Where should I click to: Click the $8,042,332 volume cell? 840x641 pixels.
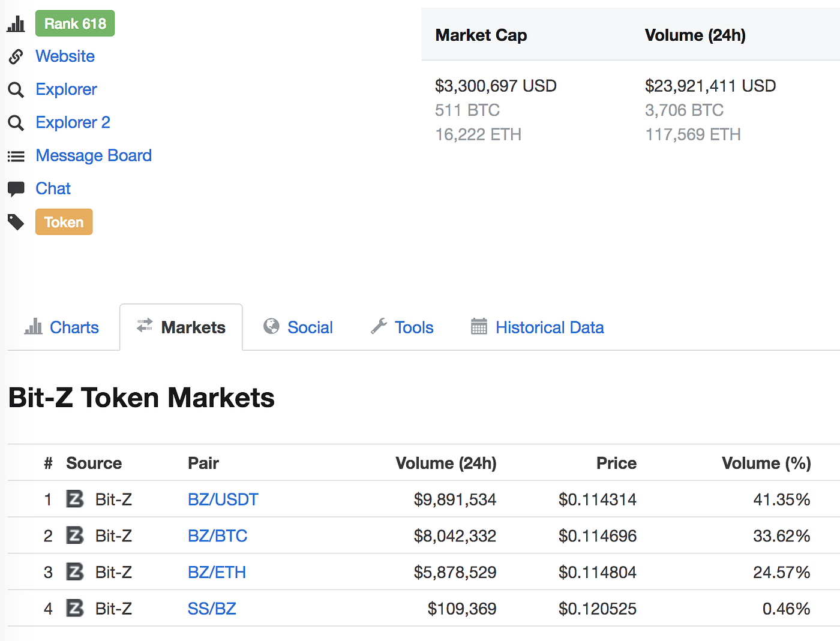(x=455, y=536)
